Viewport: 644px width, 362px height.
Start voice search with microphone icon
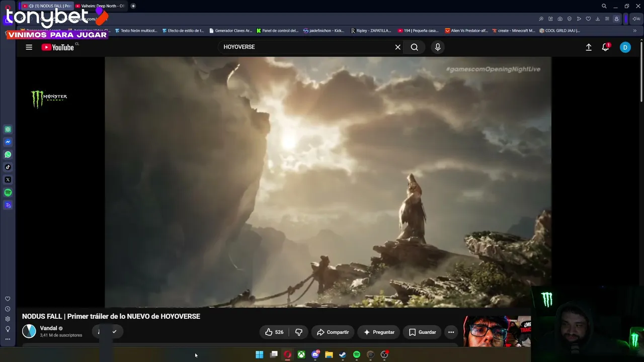438,47
